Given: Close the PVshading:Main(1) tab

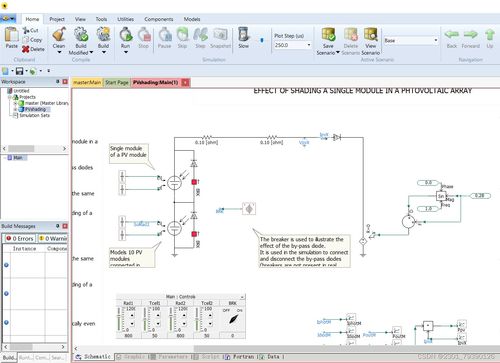Looking at the screenshot, I should [186, 82].
